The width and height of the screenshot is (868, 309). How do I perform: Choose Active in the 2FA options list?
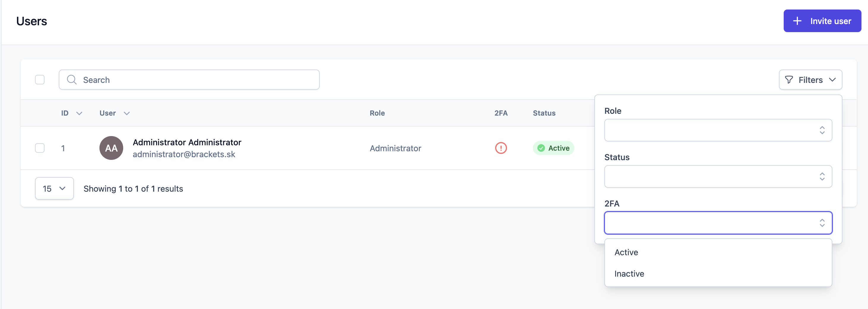(x=718, y=252)
